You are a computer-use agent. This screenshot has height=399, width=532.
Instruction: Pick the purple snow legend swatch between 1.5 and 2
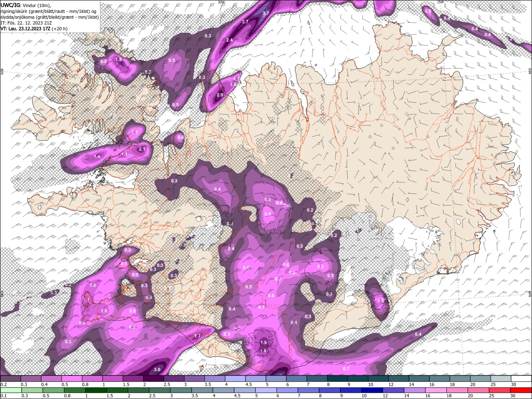133,379
